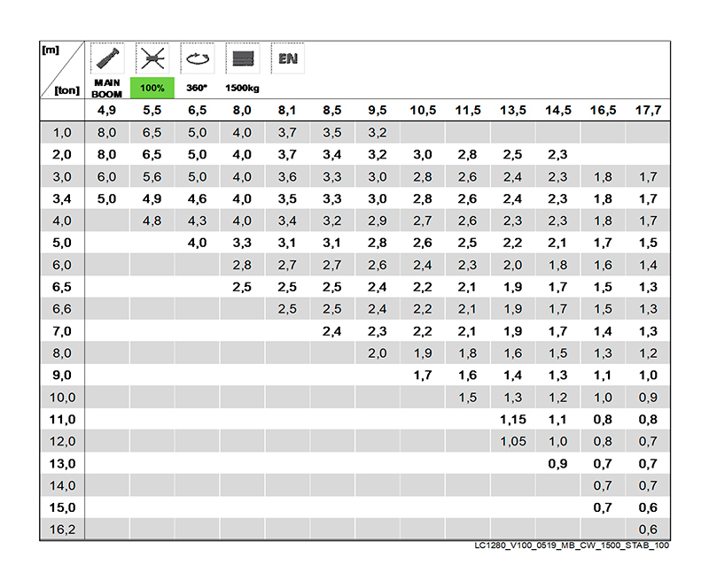The width and height of the screenshot is (709, 588).
Task: Click the 3,4 radius row header
Action: tap(61, 198)
